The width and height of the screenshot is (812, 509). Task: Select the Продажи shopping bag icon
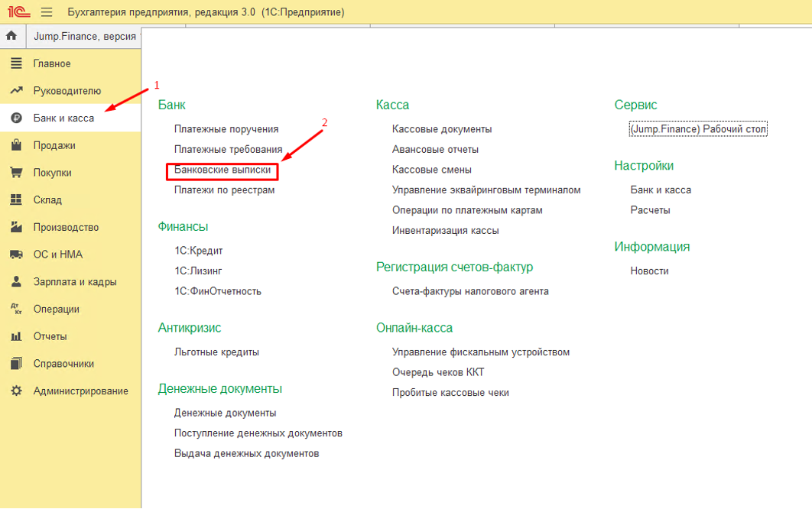(x=16, y=145)
